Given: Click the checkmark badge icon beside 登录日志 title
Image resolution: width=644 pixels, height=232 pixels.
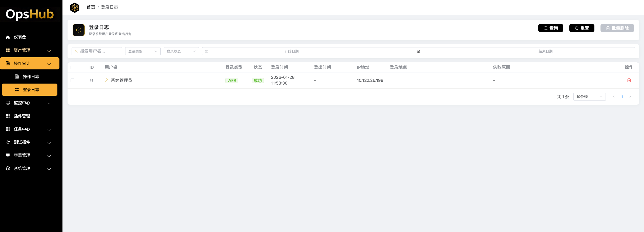Looking at the screenshot, I should [x=79, y=30].
